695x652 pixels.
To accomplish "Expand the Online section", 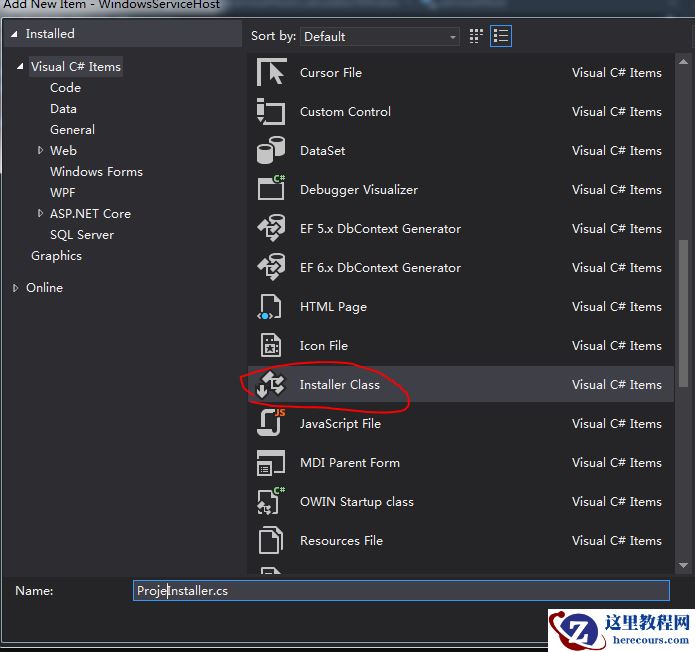I will (16, 288).
